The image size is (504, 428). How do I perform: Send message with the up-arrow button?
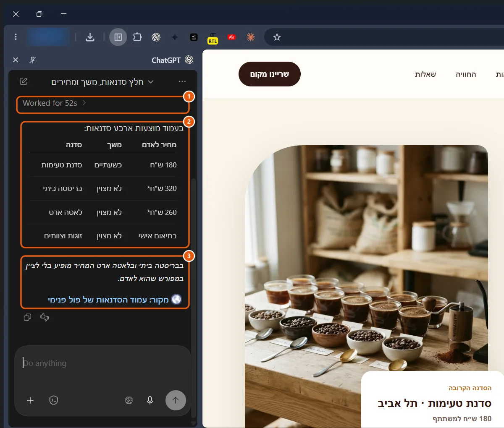pos(176,400)
